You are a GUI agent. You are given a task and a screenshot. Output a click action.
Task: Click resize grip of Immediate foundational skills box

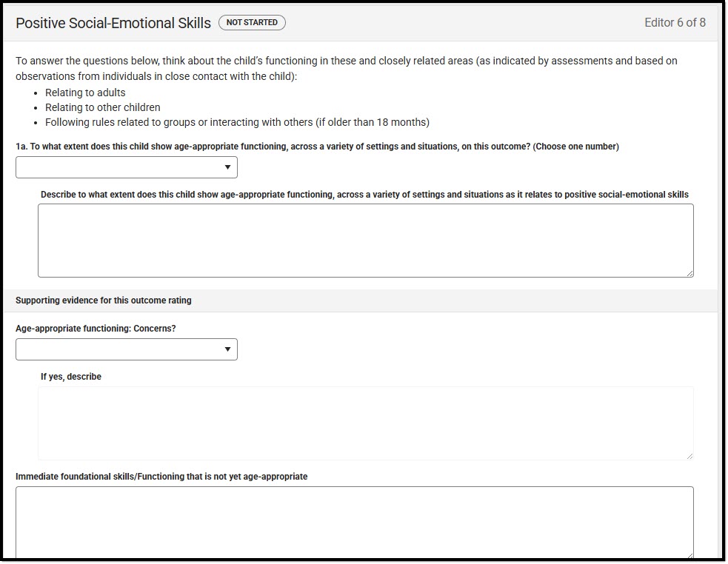click(689, 554)
